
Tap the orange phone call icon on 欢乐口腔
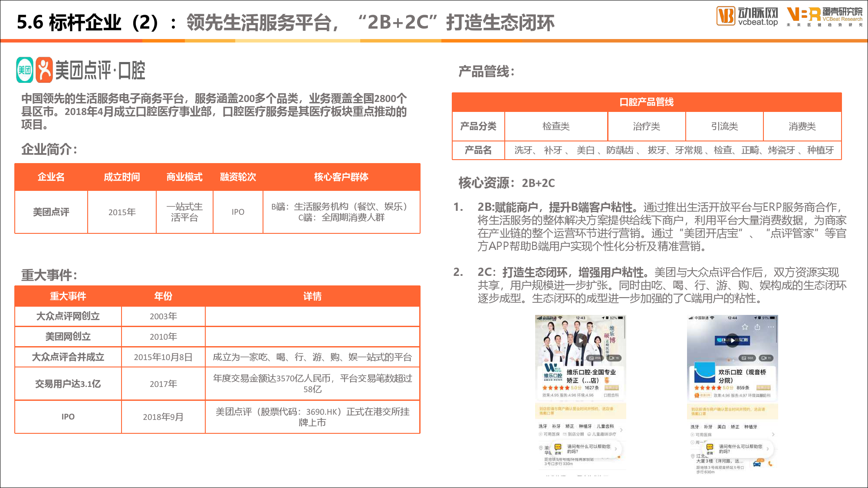[770, 464]
